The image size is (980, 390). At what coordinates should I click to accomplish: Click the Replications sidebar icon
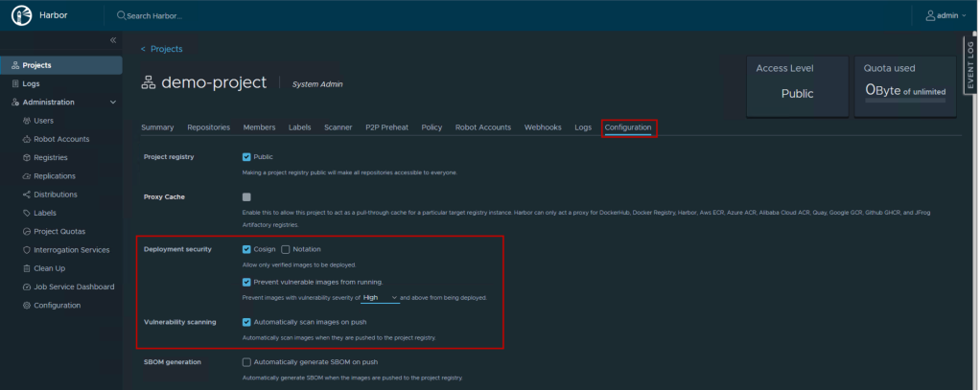click(x=25, y=176)
